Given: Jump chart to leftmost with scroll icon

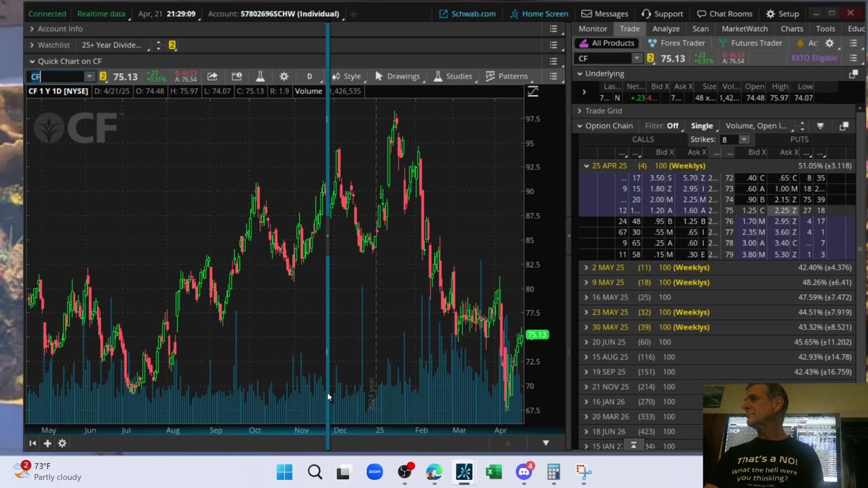Looking at the screenshot, I should (x=32, y=443).
